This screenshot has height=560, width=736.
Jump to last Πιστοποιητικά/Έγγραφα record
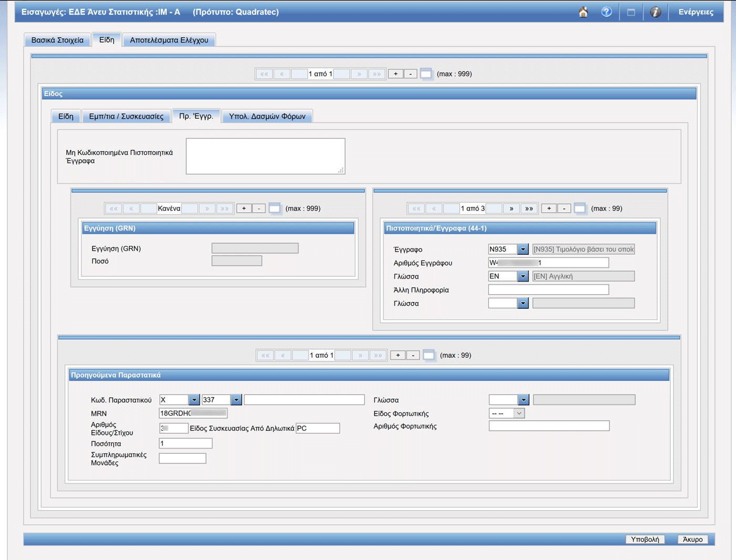point(529,209)
